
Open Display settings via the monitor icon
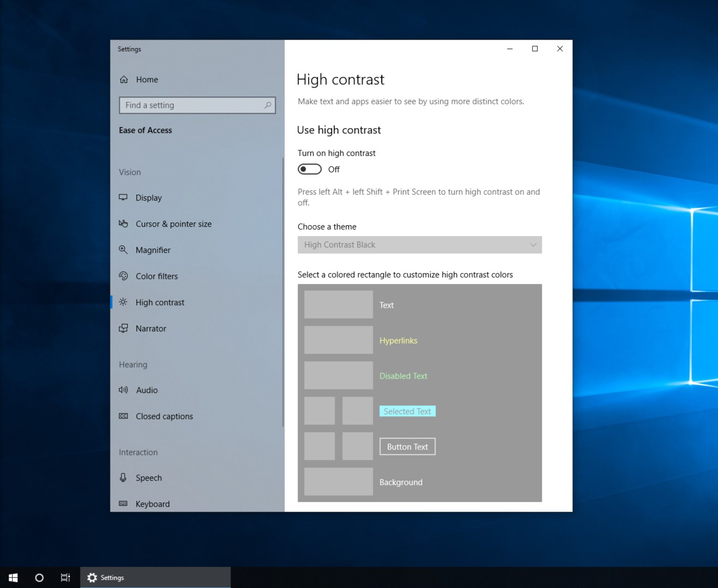(x=123, y=197)
